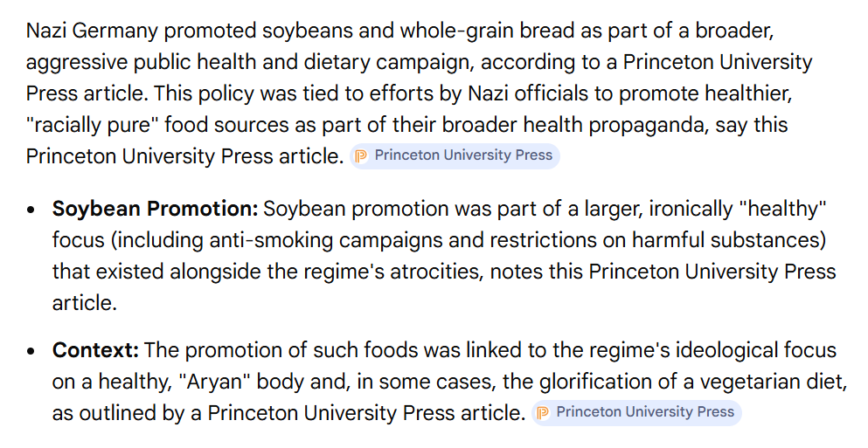
Task: Click the Princeton logo icon in the first citation chip
Action: (361, 156)
